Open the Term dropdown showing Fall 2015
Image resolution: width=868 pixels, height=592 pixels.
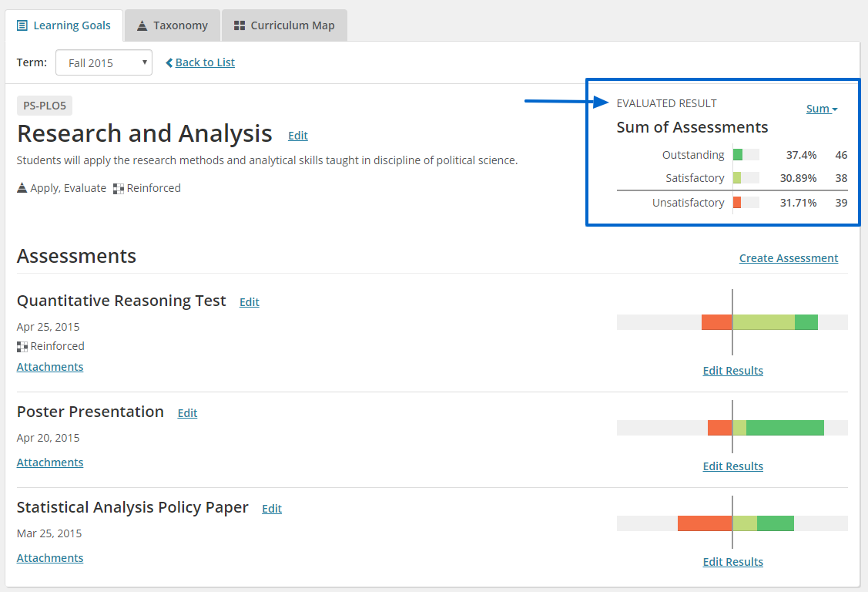click(104, 62)
